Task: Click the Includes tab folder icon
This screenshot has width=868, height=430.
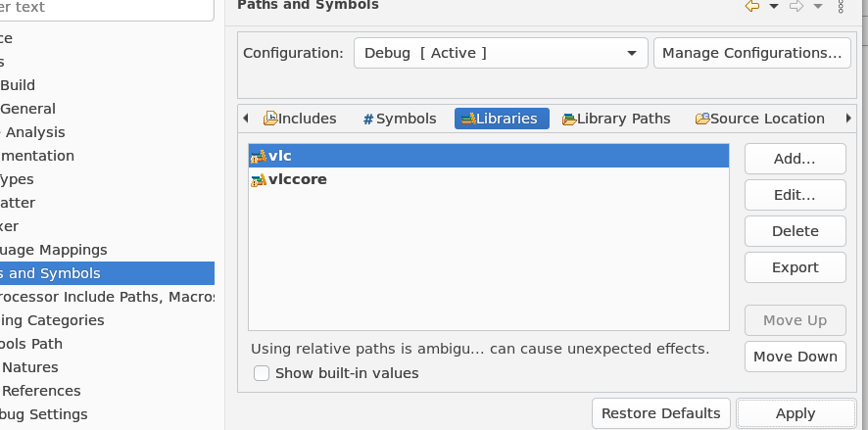Action: point(270,119)
